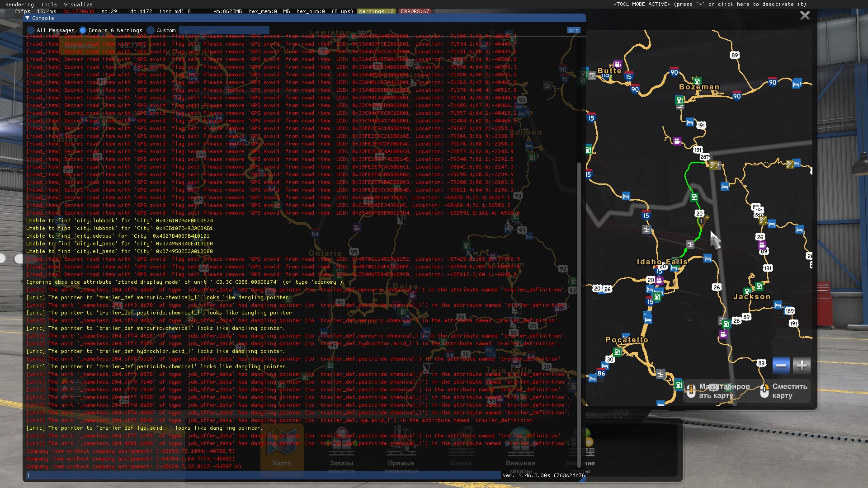
Task: Click the Bozeman city label on map
Action: [699, 87]
